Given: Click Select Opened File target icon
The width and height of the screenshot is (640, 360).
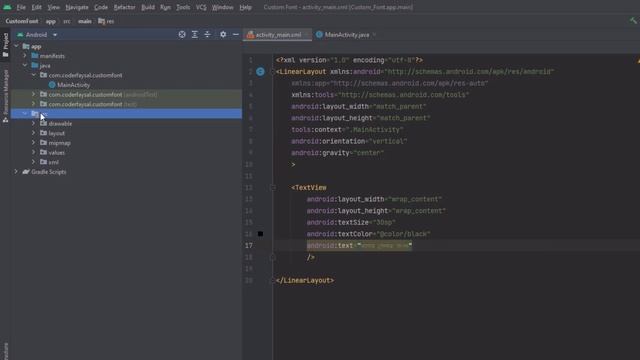Looking at the screenshot, I should click(x=182, y=35).
